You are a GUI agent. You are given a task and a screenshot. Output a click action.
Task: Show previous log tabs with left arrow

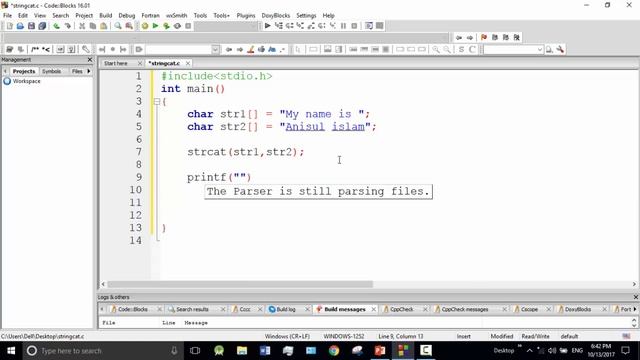click(x=102, y=309)
